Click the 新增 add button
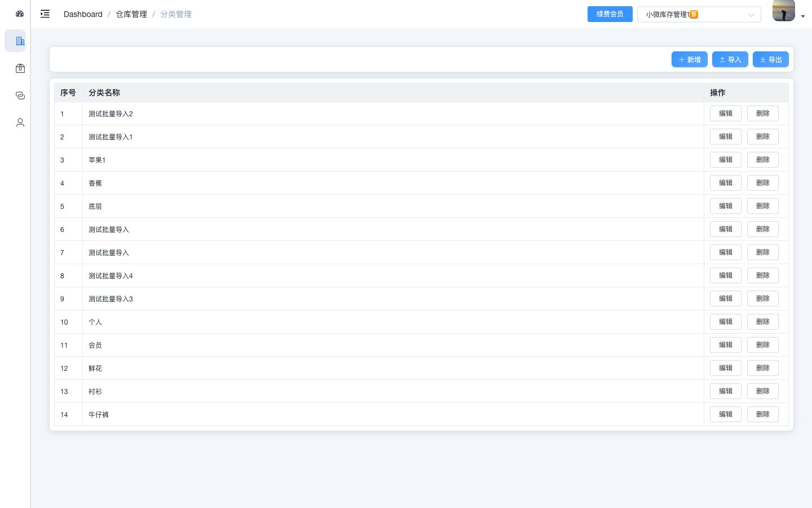 (690, 59)
